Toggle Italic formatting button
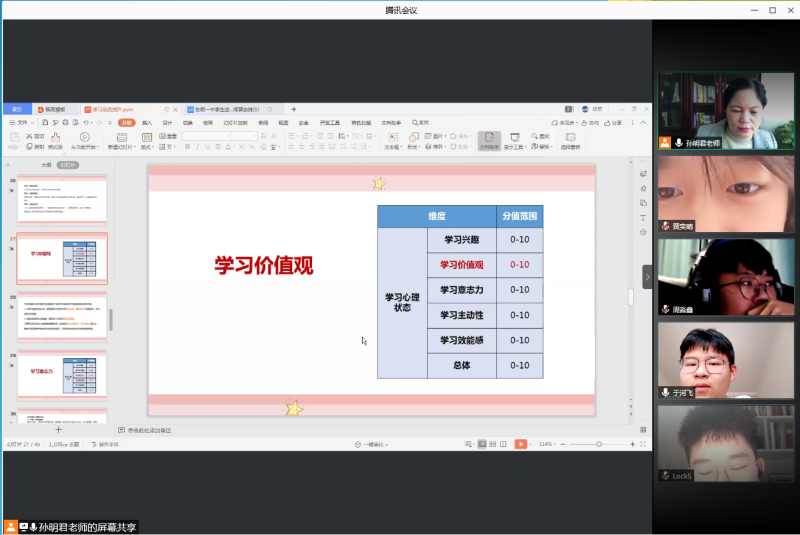 [197, 147]
